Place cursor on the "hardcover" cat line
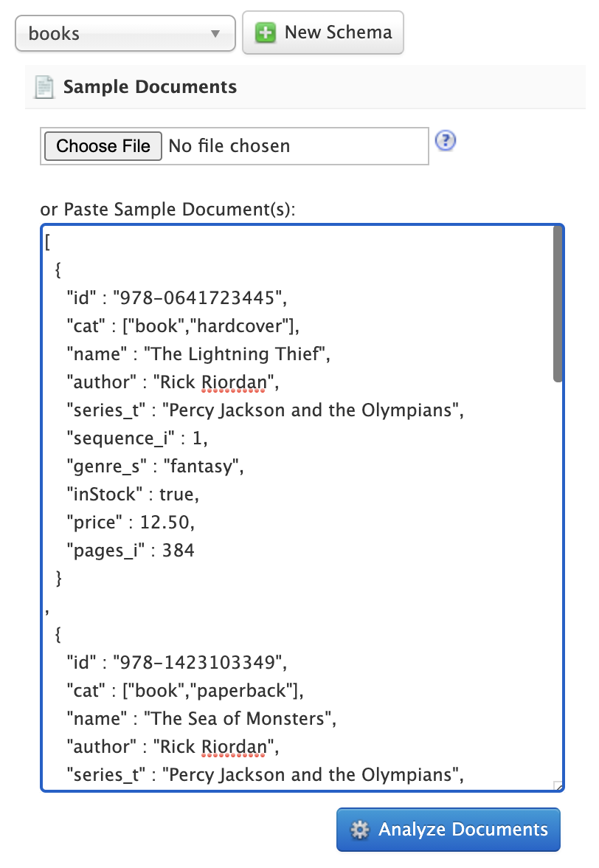The width and height of the screenshot is (599, 868). [184, 326]
